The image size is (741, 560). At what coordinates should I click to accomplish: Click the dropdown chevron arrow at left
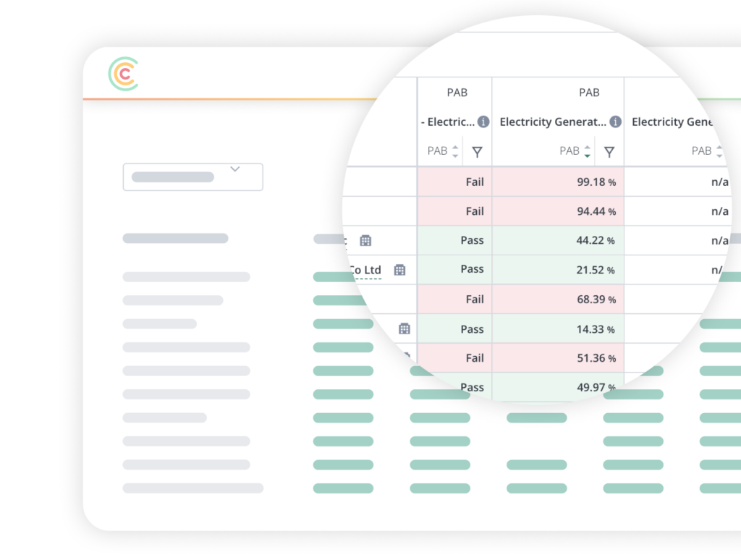[234, 169]
